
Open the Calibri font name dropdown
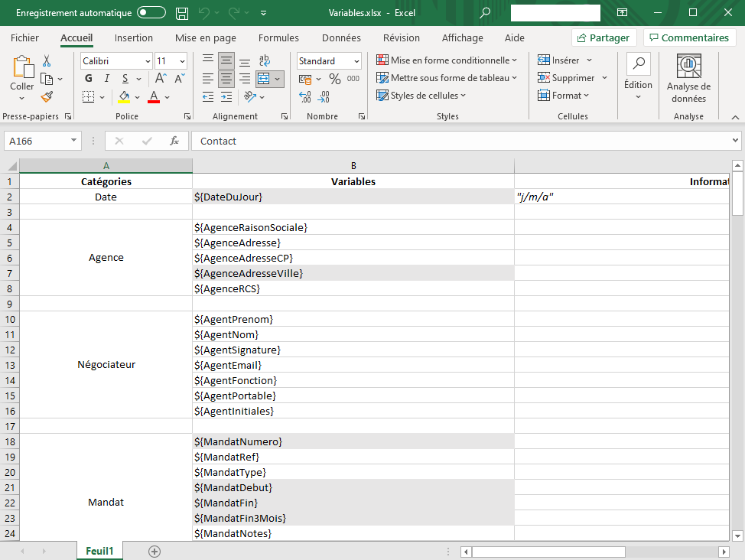(148, 61)
